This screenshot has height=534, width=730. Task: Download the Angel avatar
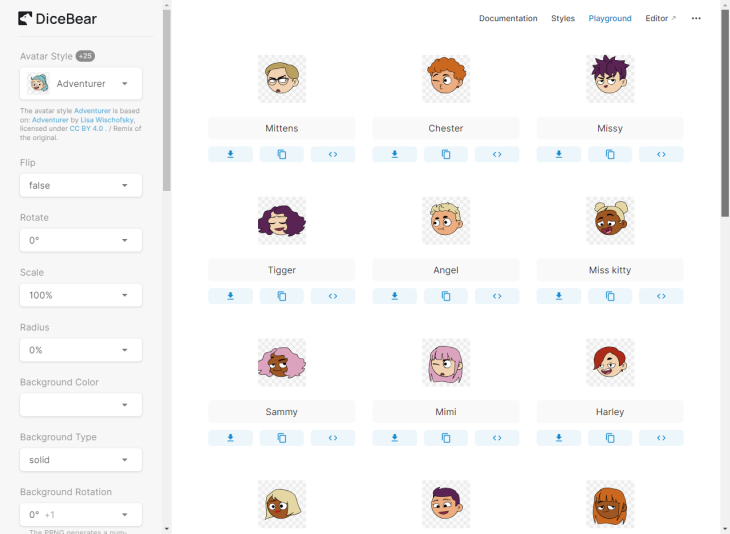[x=395, y=296]
